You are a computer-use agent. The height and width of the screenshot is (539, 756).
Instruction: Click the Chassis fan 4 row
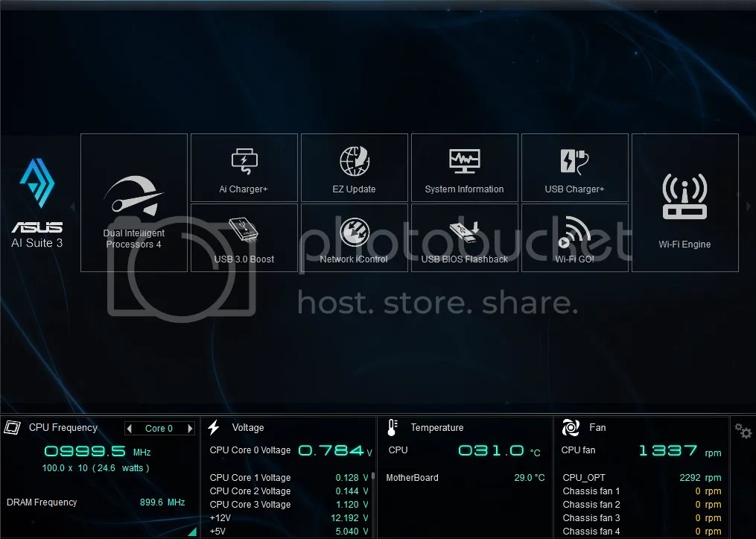pos(642,532)
